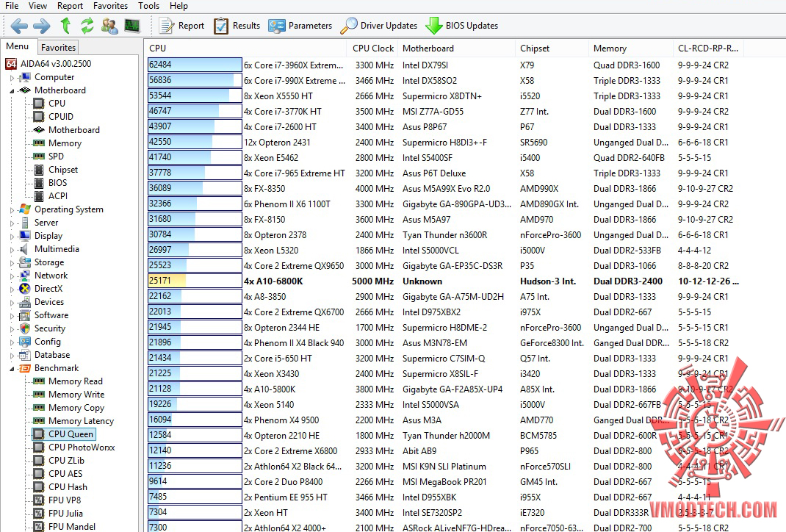The image size is (786, 532).
Task: Switch to the Favorites tab
Action: click(x=58, y=48)
